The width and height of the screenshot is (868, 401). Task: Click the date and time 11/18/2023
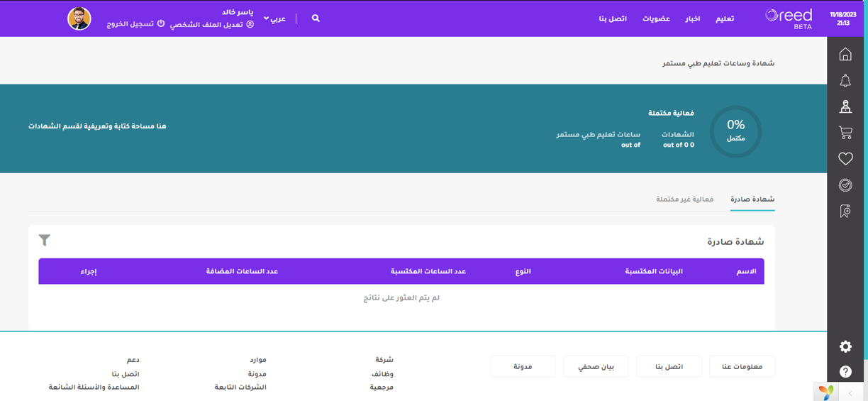coord(843,18)
